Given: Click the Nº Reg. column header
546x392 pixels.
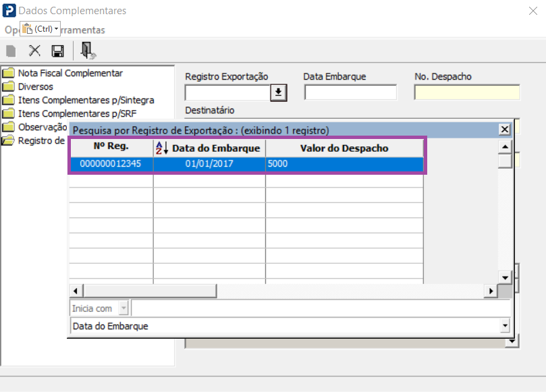Looking at the screenshot, I should click(111, 148).
